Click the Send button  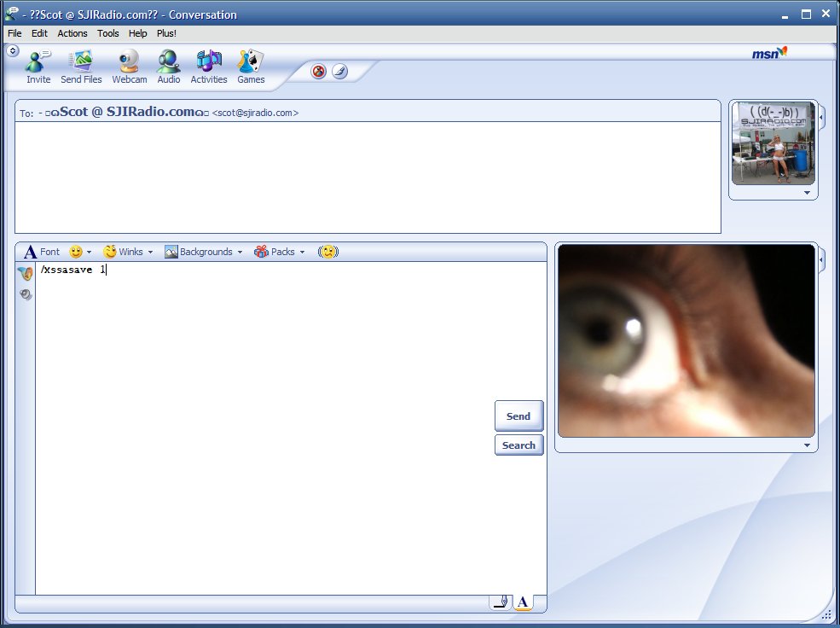click(x=518, y=416)
